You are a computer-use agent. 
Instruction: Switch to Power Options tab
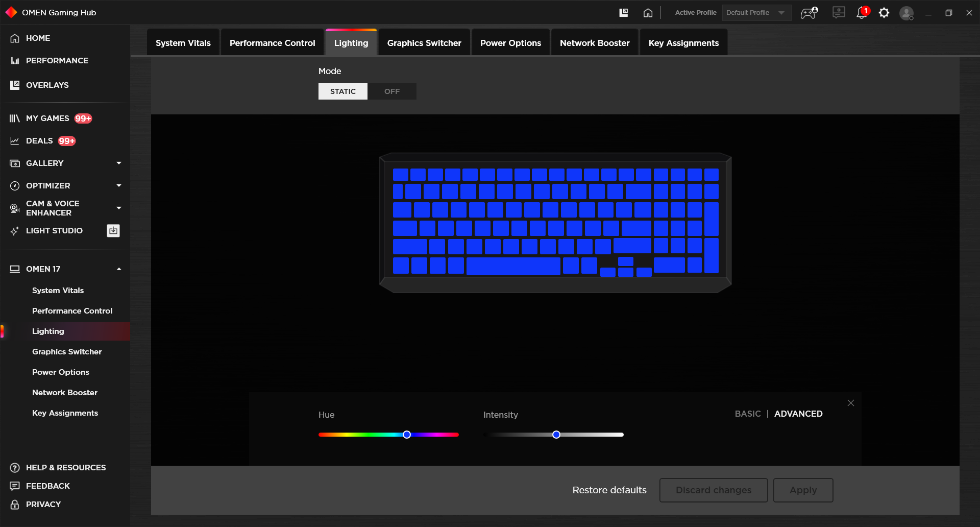(x=510, y=43)
